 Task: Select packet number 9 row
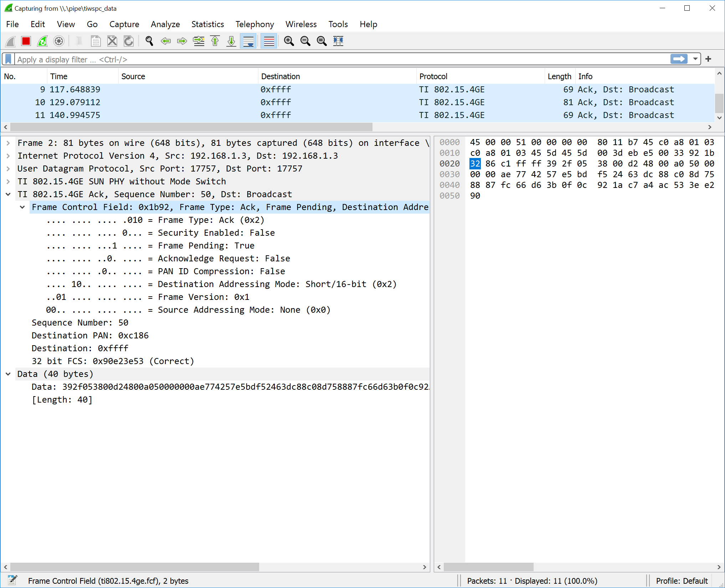pyautogui.click(x=358, y=90)
